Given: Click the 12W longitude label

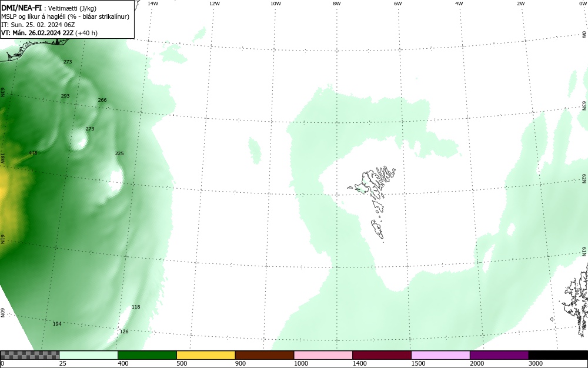Looking at the screenshot, I should tap(214, 4).
